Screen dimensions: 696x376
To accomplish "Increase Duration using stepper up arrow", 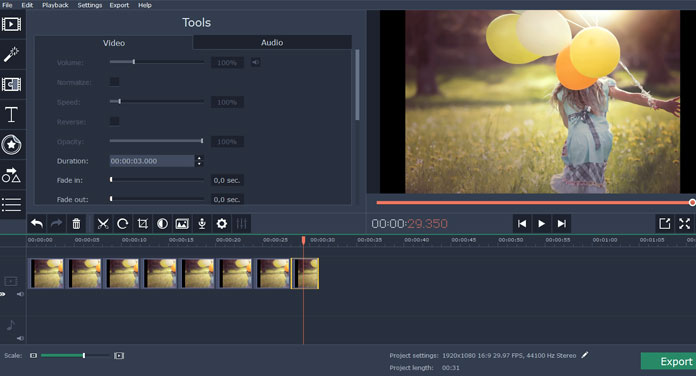I will click(x=199, y=158).
